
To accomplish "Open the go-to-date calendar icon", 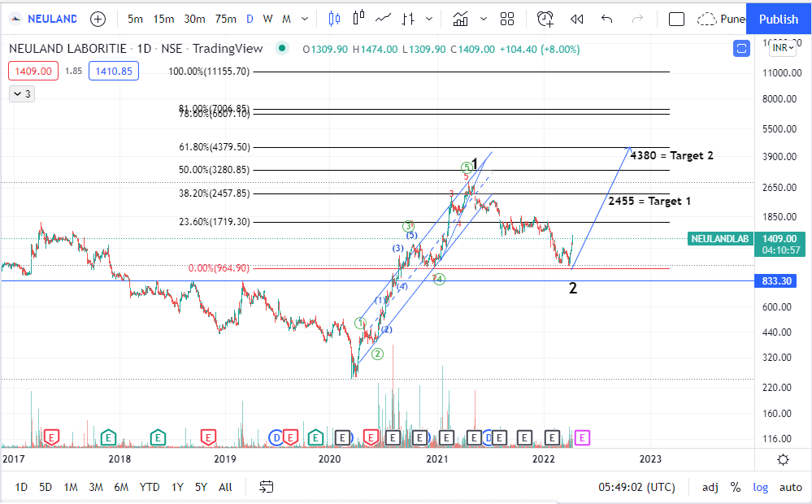I will 266,487.
